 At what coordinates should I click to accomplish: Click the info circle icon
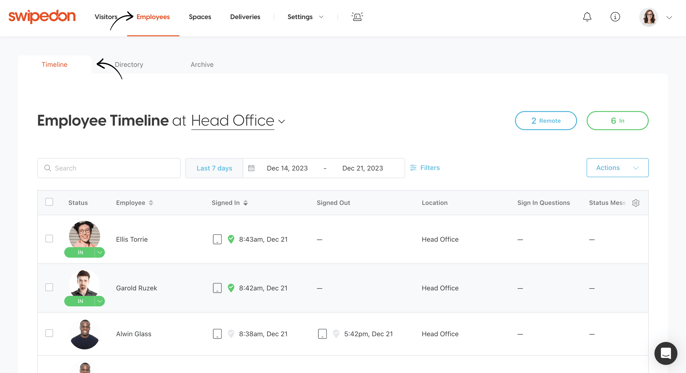tap(615, 17)
